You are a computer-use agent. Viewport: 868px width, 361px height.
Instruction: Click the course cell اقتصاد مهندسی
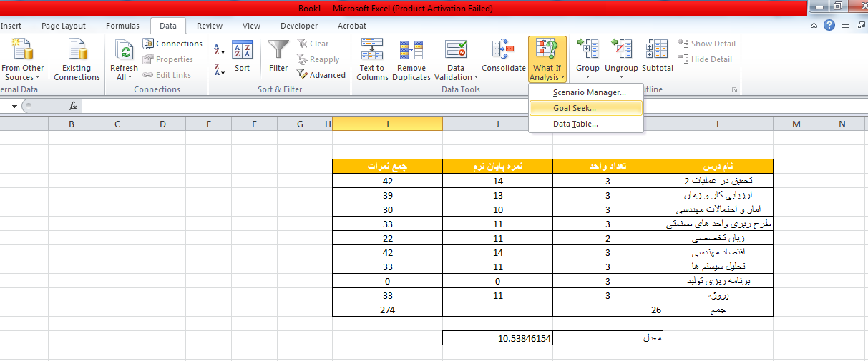tap(718, 252)
